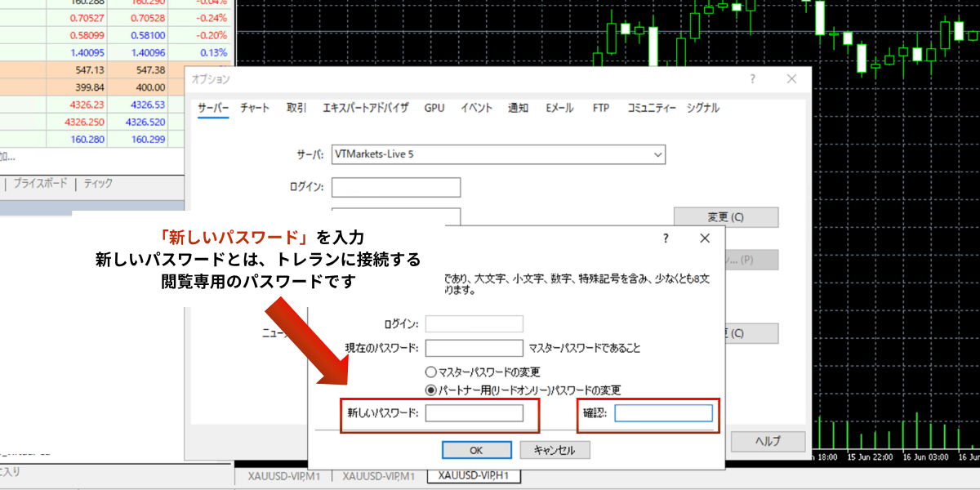Open the エキスパートアドバイザ tab

[x=366, y=108]
